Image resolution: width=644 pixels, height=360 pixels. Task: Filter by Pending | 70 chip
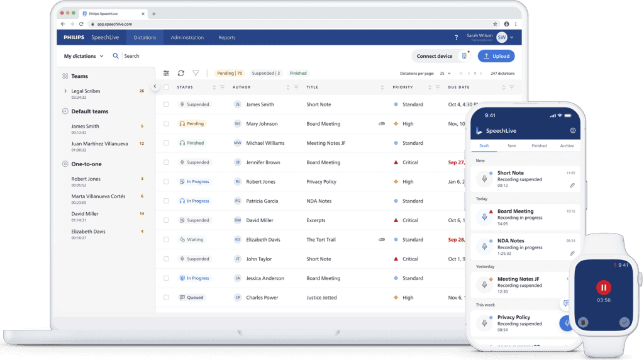click(x=230, y=73)
